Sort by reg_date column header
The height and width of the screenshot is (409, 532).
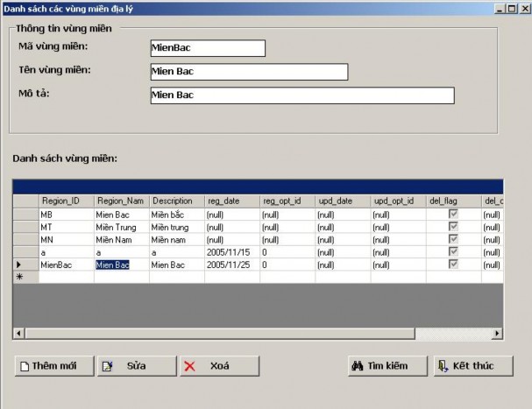point(231,201)
